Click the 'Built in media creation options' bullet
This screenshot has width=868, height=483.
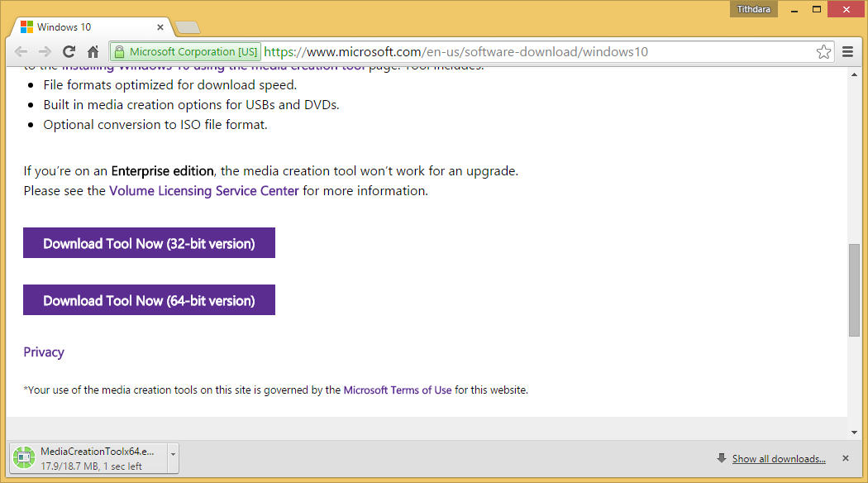[x=191, y=105]
